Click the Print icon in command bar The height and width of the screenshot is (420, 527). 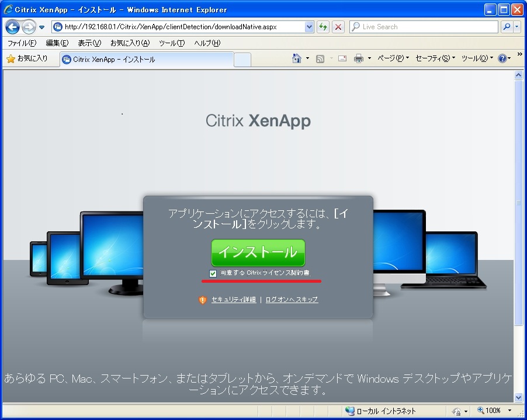click(359, 58)
